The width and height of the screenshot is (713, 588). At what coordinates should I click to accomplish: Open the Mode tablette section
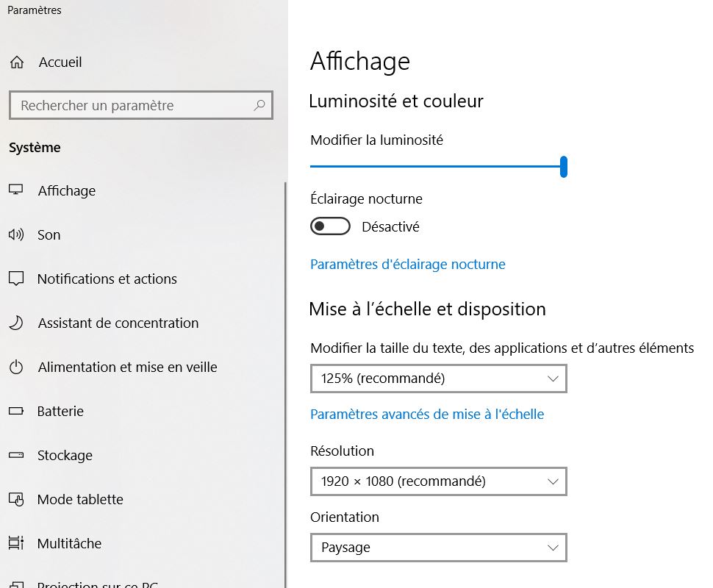coord(80,499)
